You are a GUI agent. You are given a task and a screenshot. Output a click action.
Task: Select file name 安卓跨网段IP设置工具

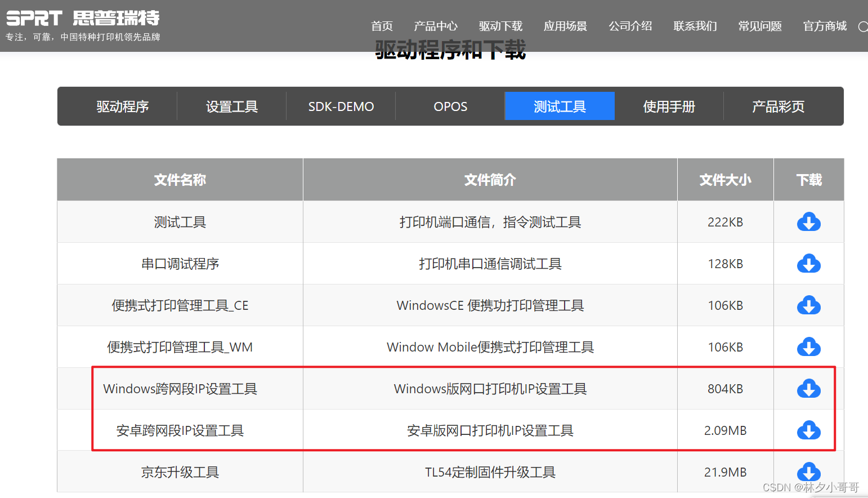(x=180, y=430)
